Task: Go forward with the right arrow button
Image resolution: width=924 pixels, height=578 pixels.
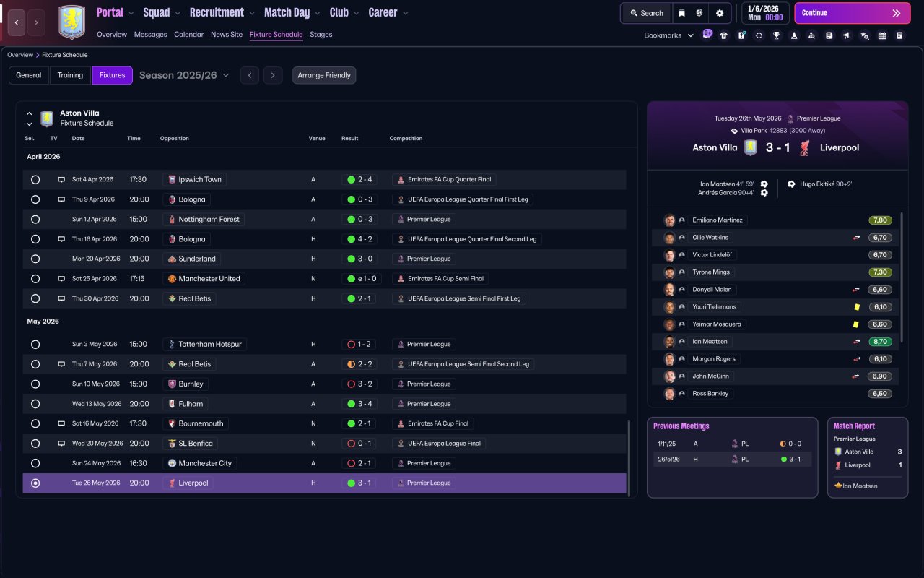Action: coord(36,22)
